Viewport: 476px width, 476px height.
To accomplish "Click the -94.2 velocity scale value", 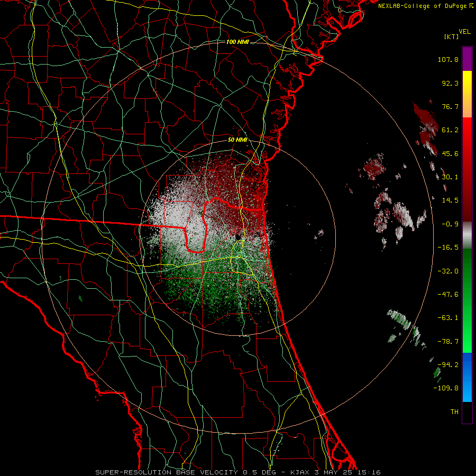I will coord(448,365).
